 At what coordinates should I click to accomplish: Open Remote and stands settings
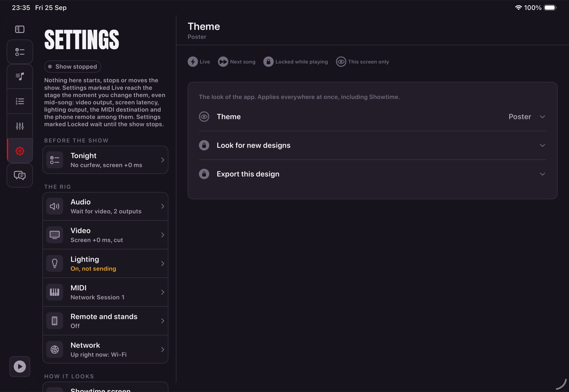pos(105,321)
